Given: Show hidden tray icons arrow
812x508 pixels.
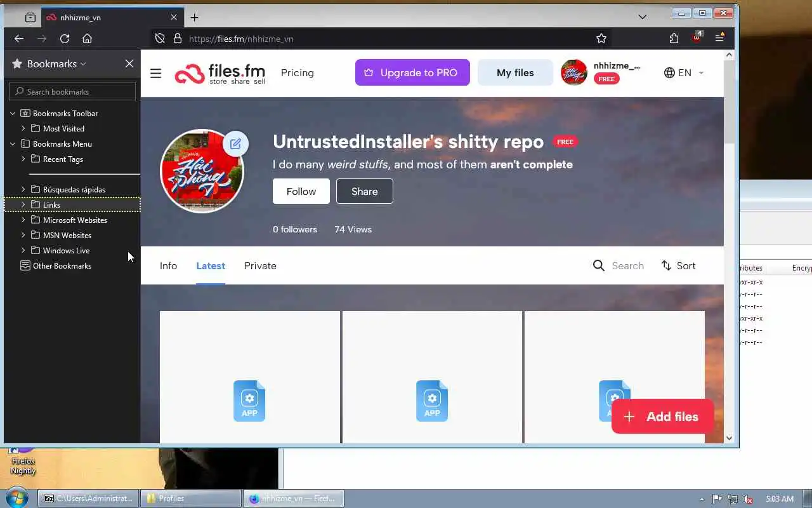Looking at the screenshot, I should pyautogui.click(x=702, y=499).
